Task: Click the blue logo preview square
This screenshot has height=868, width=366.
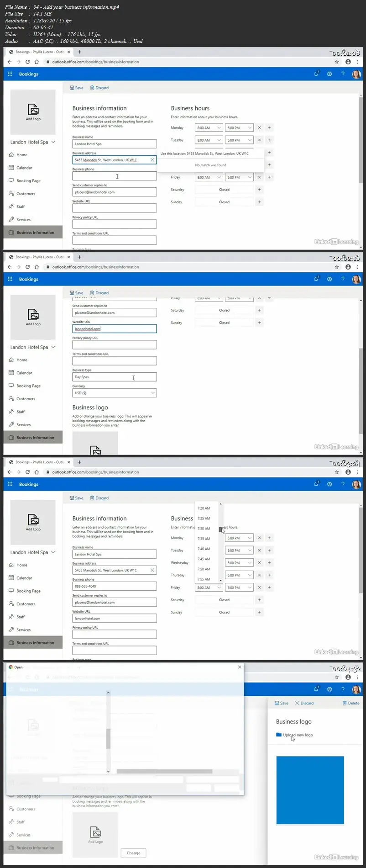Action: click(x=310, y=790)
